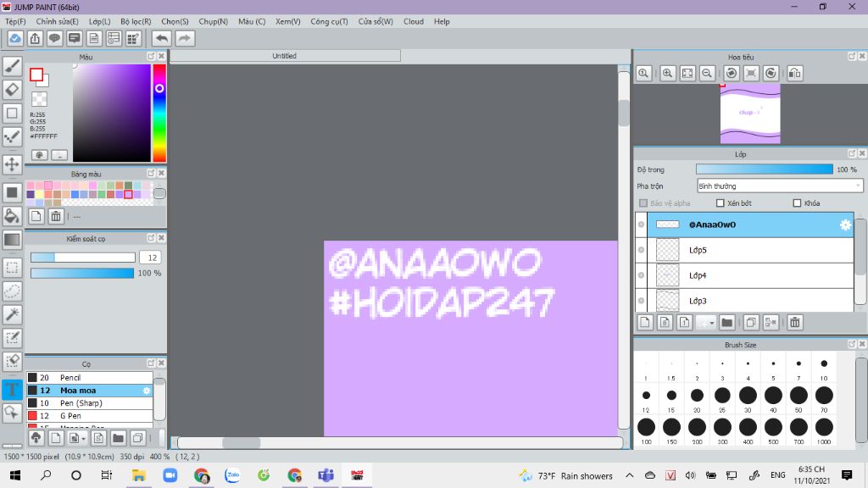Viewport: 868px width, 488px height.
Task: Open settings gear for @AnaaOwO layer
Action: 845,225
